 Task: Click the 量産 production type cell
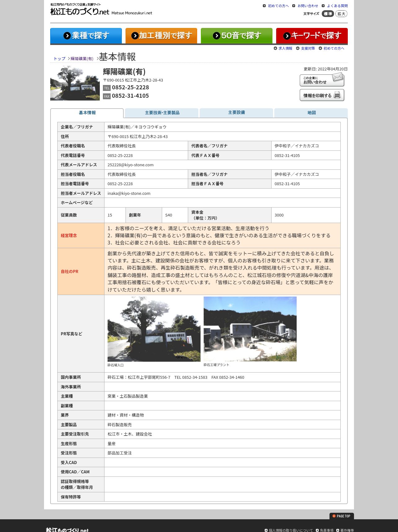(x=222, y=444)
